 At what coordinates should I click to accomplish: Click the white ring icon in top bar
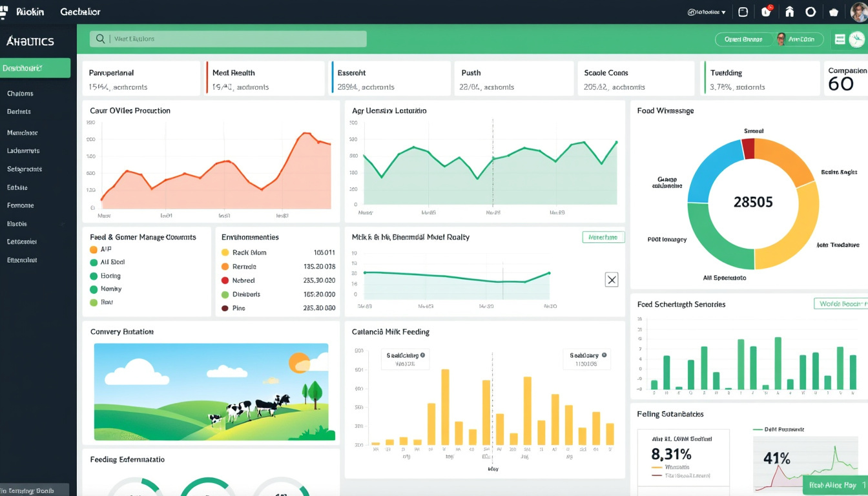(x=811, y=12)
